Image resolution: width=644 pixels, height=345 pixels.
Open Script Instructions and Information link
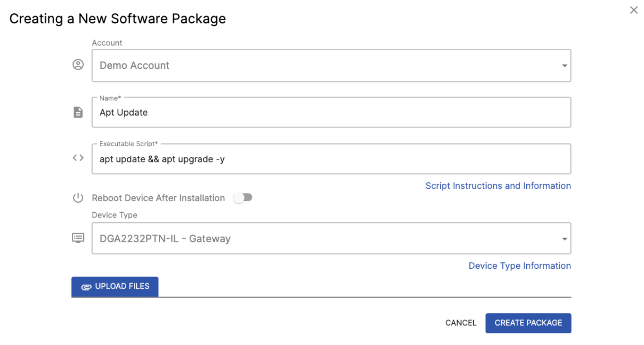(x=498, y=186)
